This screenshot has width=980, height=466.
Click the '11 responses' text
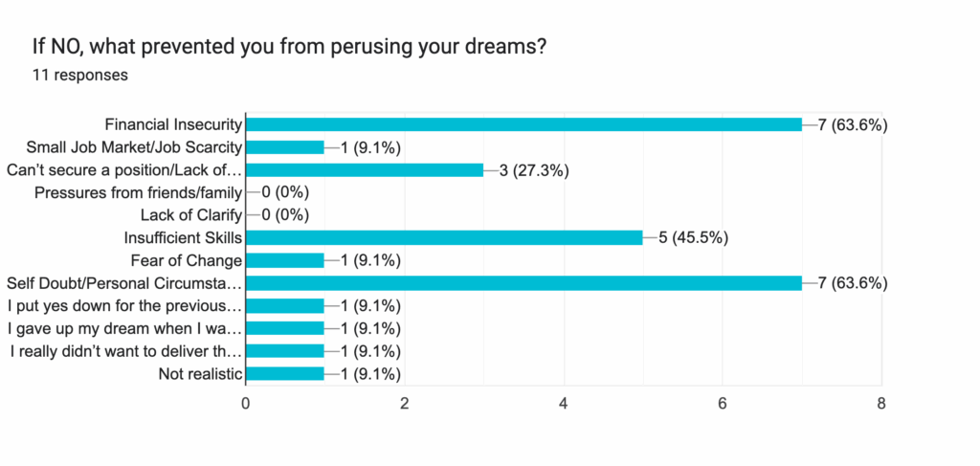(x=80, y=74)
